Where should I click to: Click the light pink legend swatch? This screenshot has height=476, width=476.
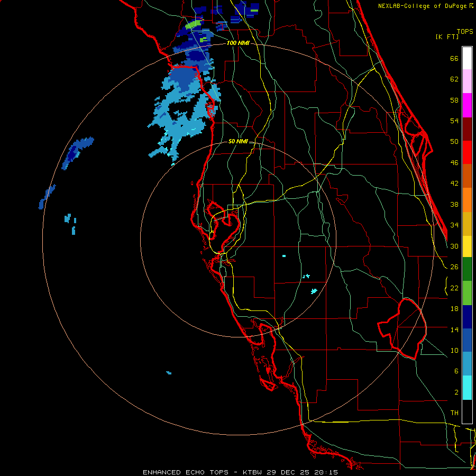(x=467, y=81)
